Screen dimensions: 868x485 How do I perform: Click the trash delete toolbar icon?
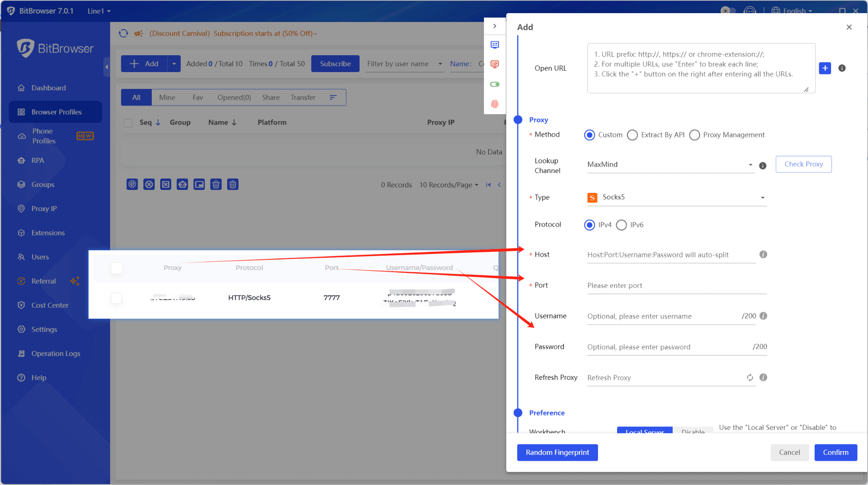pos(233,184)
